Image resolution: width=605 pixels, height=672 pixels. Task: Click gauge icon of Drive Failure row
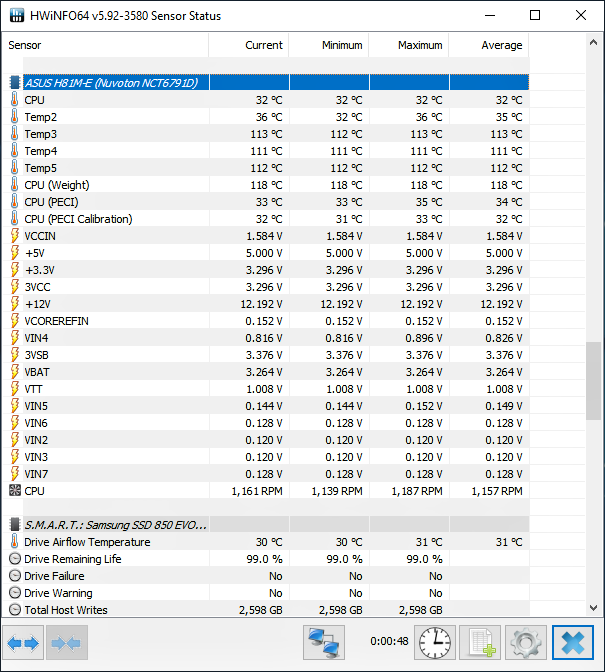click(x=15, y=576)
